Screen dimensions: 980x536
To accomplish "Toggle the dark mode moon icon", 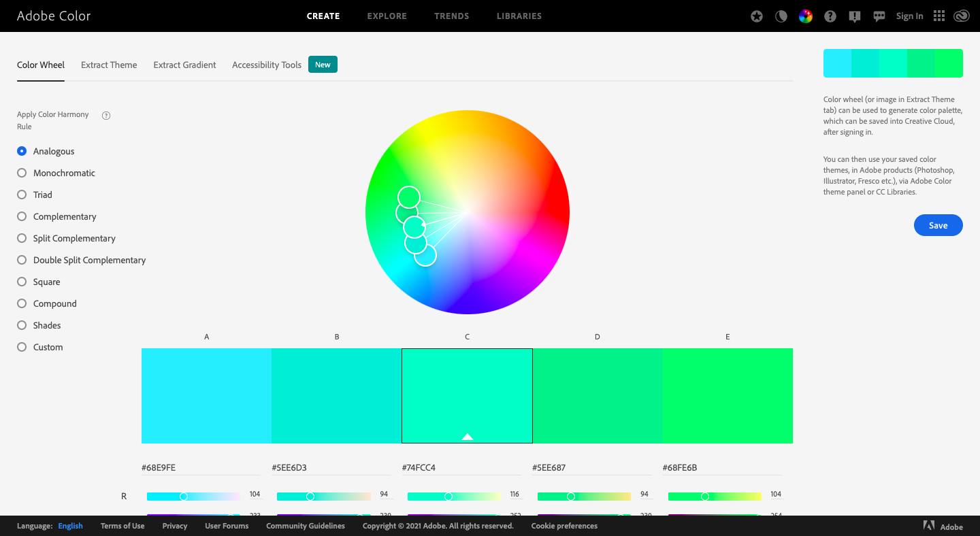I will (781, 16).
